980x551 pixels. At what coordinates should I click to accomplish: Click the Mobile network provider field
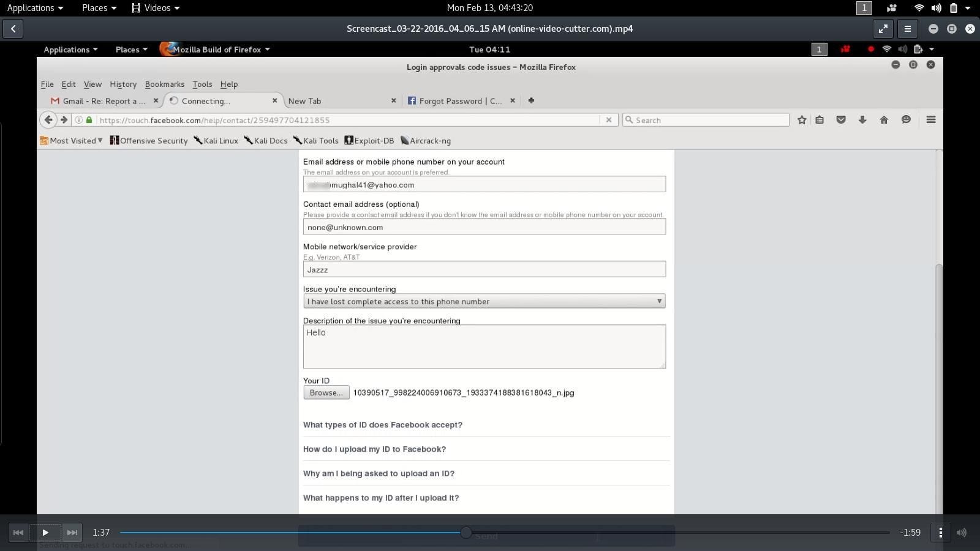click(484, 269)
